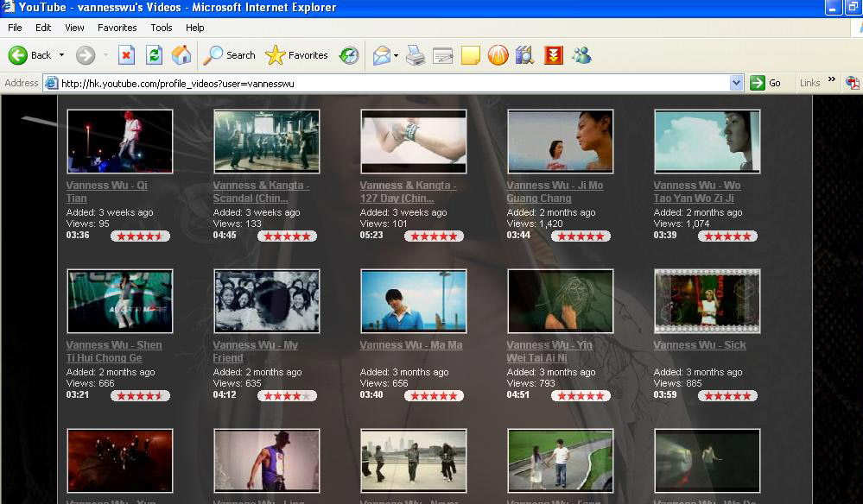863x504 pixels.
Task: Click the couple on the path thumbnail
Action: [561, 461]
